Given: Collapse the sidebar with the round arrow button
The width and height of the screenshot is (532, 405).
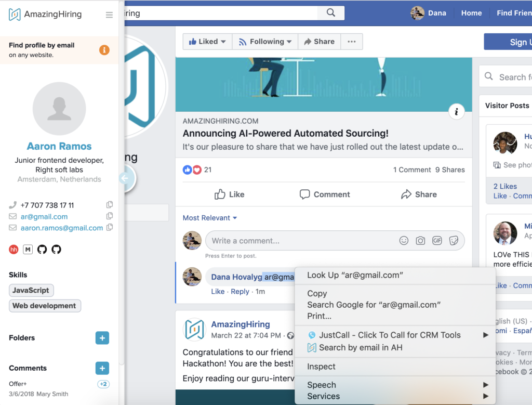Looking at the screenshot, I should [125, 178].
